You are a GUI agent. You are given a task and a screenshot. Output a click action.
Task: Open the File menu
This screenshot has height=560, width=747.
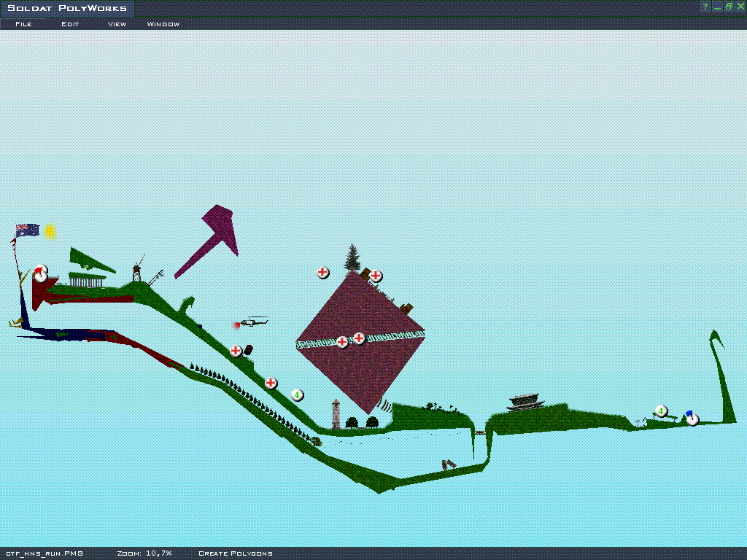(x=23, y=24)
